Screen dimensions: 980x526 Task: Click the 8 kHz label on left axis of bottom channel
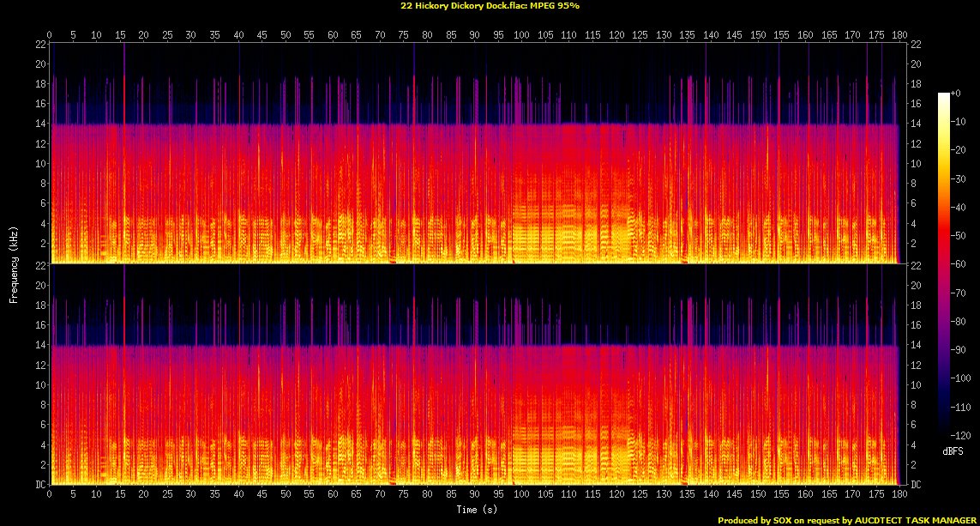coord(41,404)
